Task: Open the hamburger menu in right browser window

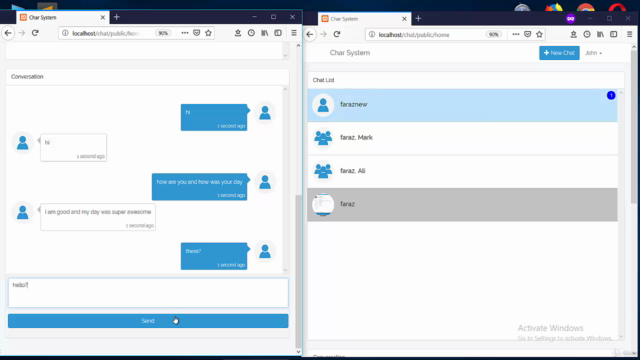Action: pyautogui.click(x=629, y=34)
